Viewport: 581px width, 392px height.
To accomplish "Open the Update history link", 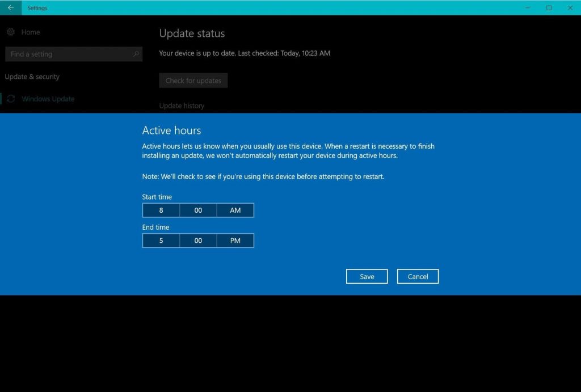I will point(182,106).
